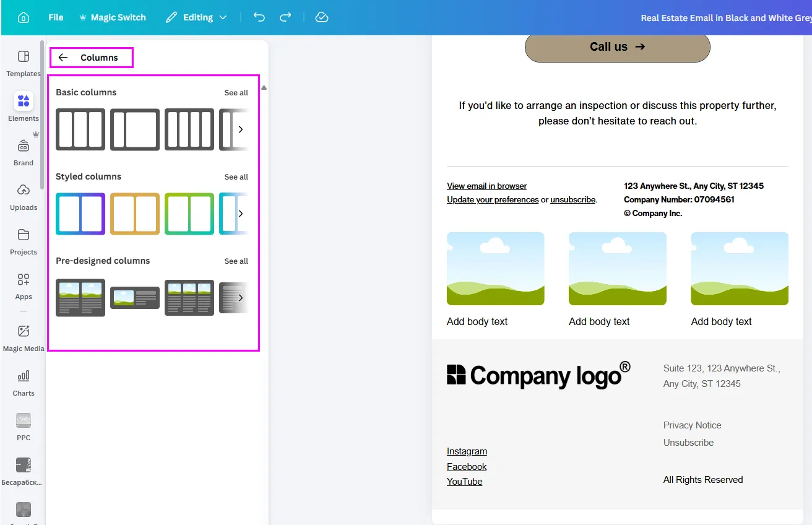The width and height of the screenshot is (812, 525).
Task: Select the three equal basic columns thumbnail
Action: point(80,129)
